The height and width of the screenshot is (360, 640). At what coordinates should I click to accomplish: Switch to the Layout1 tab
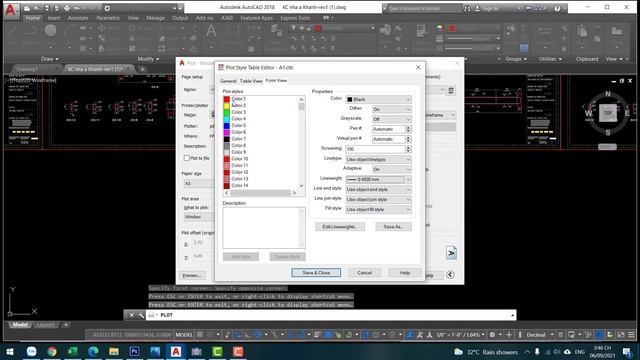click(x=45, y=325)
